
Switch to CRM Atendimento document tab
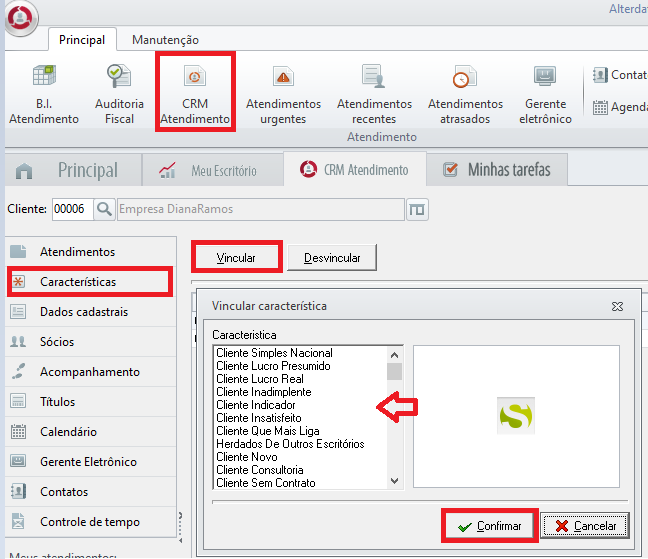click(355, 169)
